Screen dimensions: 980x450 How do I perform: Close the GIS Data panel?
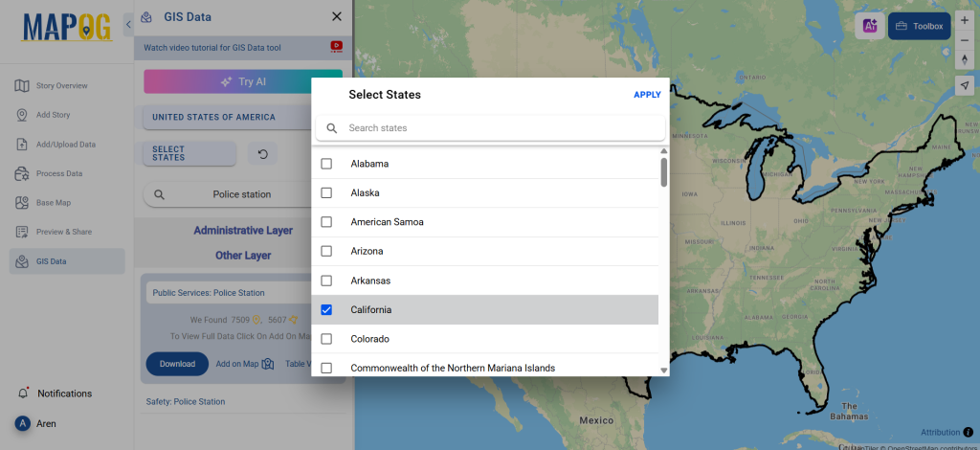(x=336, y=16)
